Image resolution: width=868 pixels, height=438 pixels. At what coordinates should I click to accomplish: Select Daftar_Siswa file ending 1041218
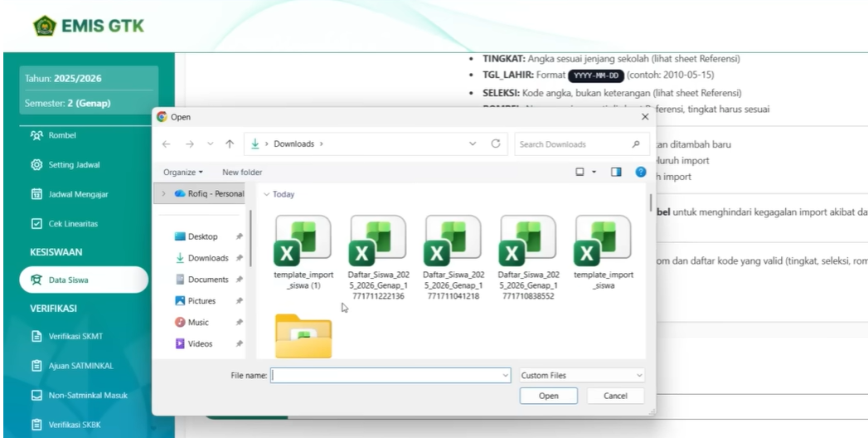click(x=453, y=257)
